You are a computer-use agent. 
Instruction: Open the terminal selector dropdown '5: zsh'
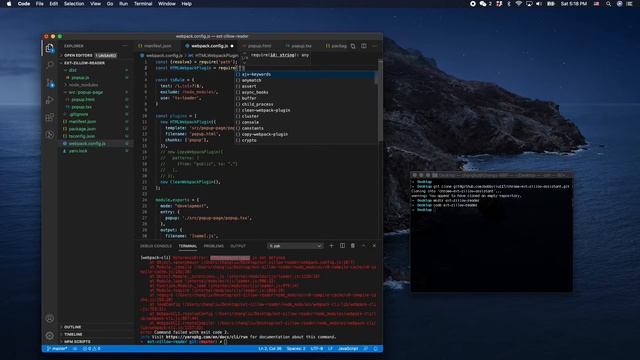tap(295, 246)
